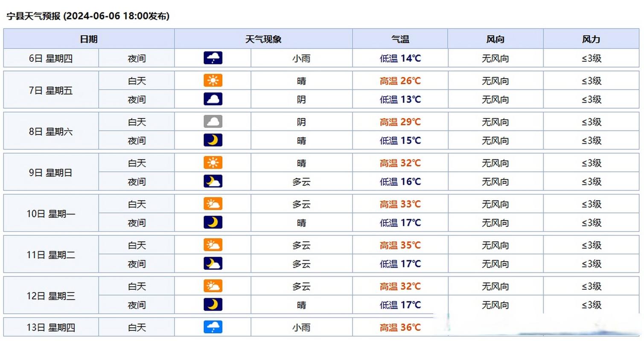Click 小雨 text in the 6日 row
The image size is (644, 341).
[301, 59]
